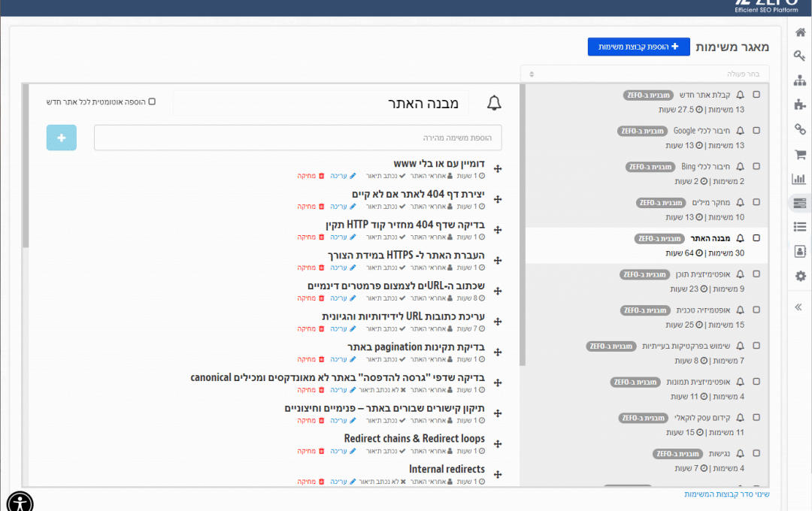Open the home icon in sidebar
The width and height of the screenshot is (812, 511).
coord(800,32)
